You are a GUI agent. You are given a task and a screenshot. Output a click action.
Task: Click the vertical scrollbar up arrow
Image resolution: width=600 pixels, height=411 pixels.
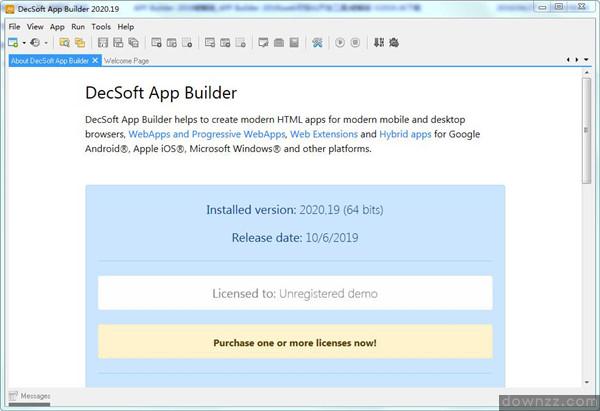tap(587, 73)
